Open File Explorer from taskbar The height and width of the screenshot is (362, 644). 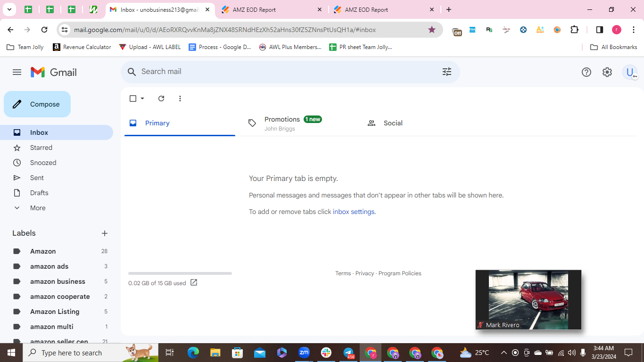215,353
